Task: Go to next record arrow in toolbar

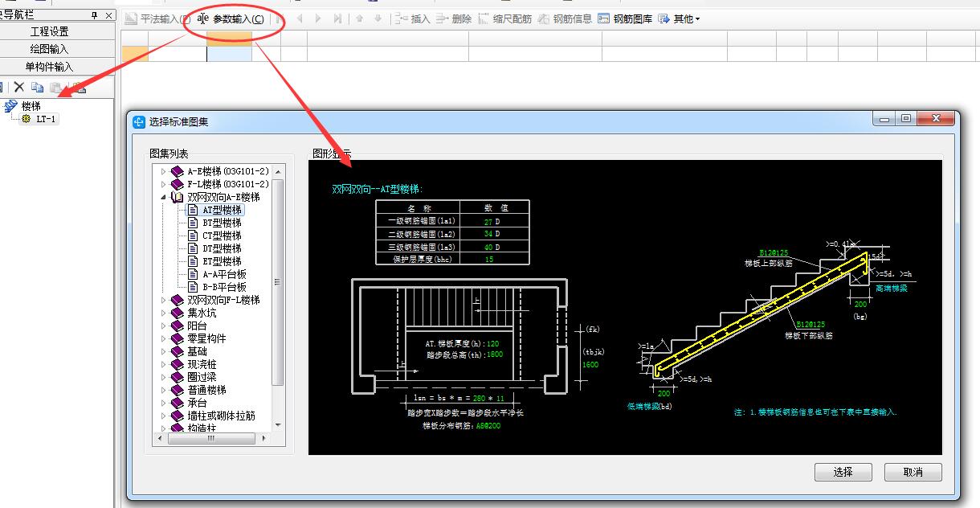Action: pos(318,18)
